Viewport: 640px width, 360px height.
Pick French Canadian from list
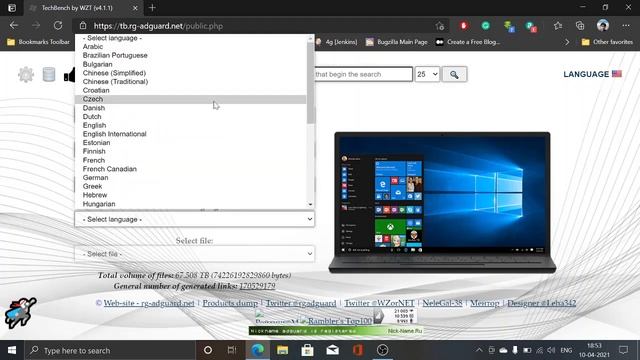coord(190,169)
